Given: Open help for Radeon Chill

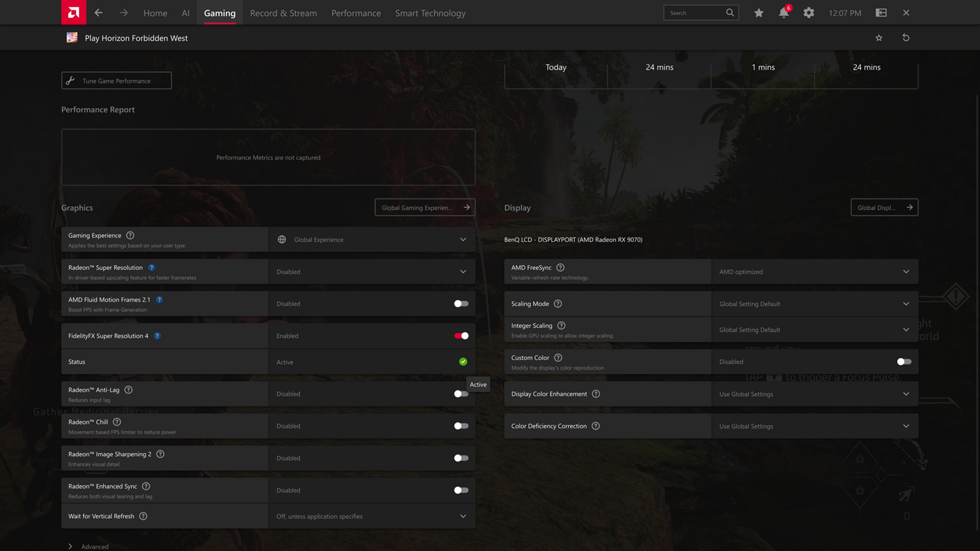Looking at the screenshot, I should click(x=117, y=422).
